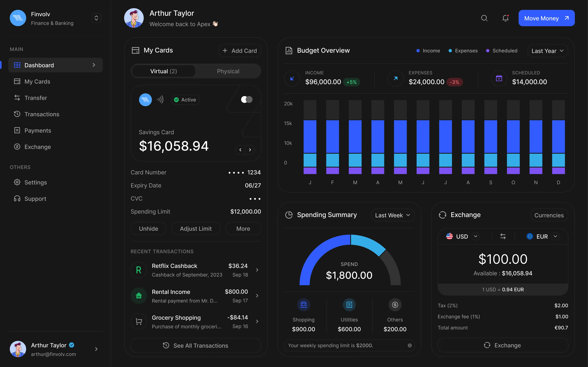Open the search icon in the header
Screen dimensions: 588x367
pos(484,18)
